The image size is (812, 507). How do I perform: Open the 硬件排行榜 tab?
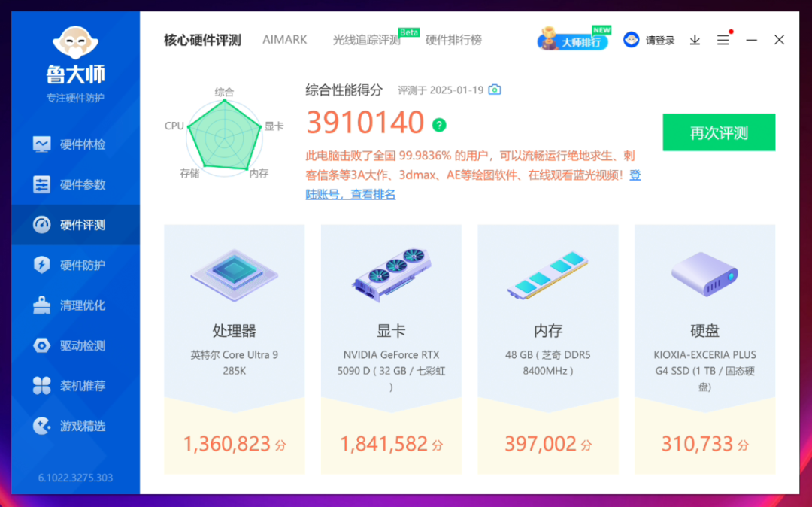453,40
